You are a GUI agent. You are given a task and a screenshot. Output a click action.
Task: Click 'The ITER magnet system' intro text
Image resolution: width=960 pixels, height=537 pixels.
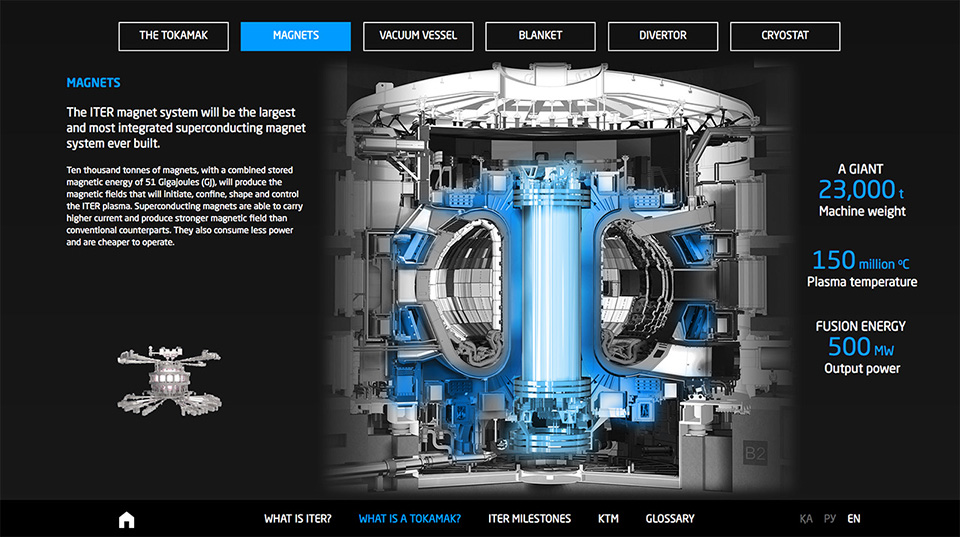186,128
